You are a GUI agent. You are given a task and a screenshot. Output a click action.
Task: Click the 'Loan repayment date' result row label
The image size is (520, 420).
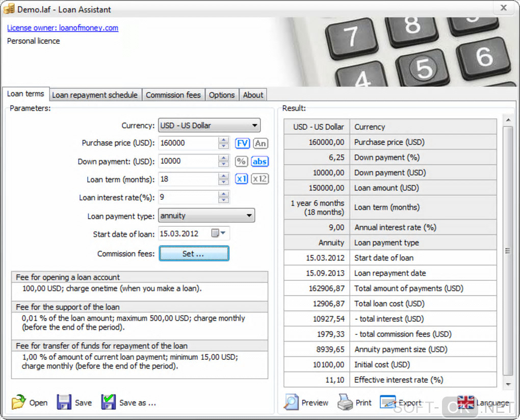390,273
